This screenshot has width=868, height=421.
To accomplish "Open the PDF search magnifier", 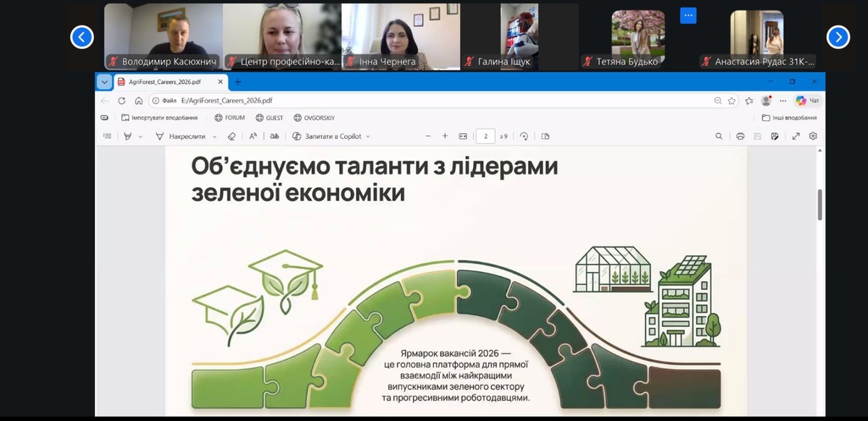I will click(719, 136).
